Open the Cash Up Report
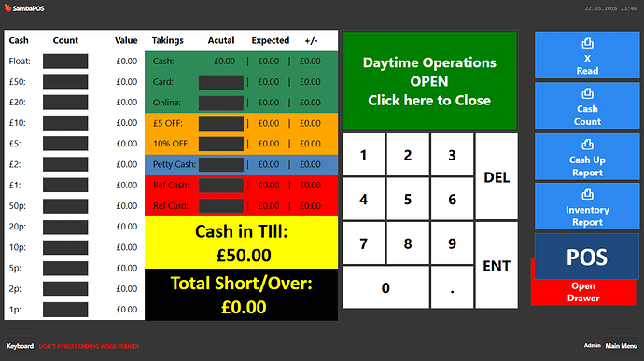This screenshot has width=644, height=361. point(587,157)
